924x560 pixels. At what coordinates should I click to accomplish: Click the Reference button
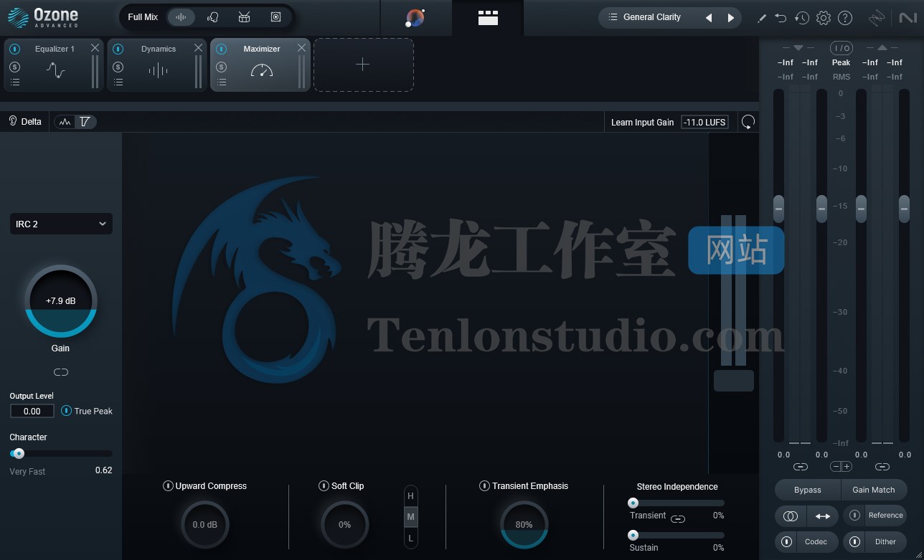[885, 515]
